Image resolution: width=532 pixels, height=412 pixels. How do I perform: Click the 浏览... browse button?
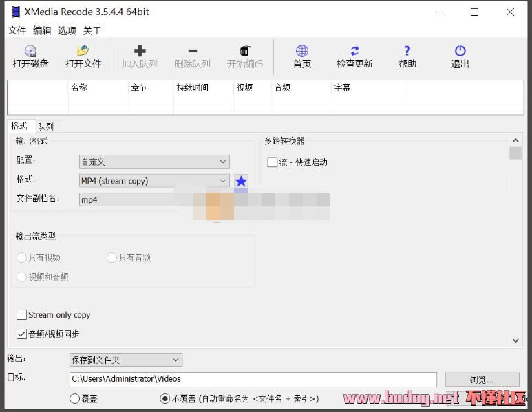tap(482, 380)
